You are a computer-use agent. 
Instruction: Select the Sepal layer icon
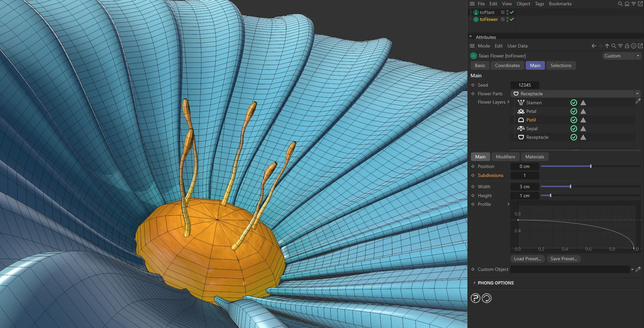point(521,128)
